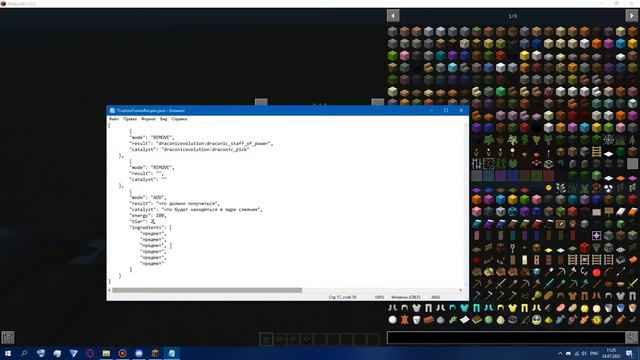Select the cobweb item in the list
The width and height of the screenshot is (640, 360).
pyautogui.click(x=609, y=140)
